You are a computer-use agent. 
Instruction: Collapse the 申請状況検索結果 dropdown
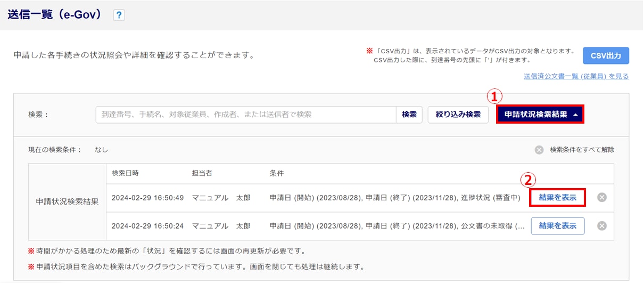pyautogui.click(x=540, y=115)
